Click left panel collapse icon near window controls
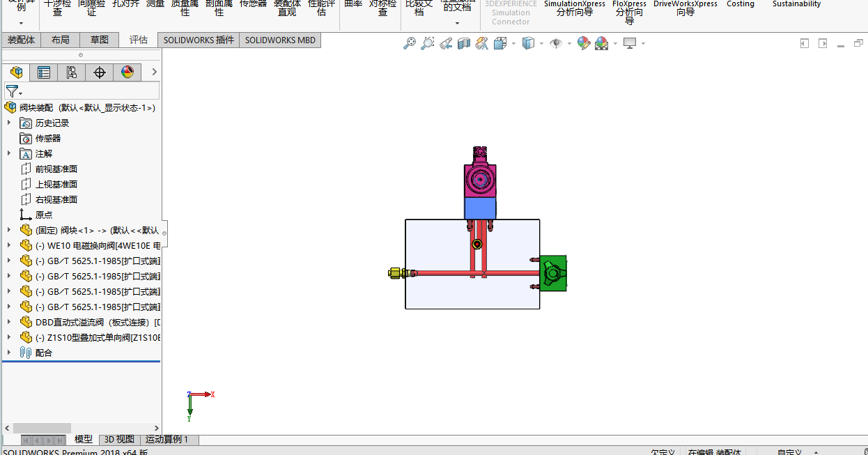The height and width of the screenshot is (455, 868). 805,43
